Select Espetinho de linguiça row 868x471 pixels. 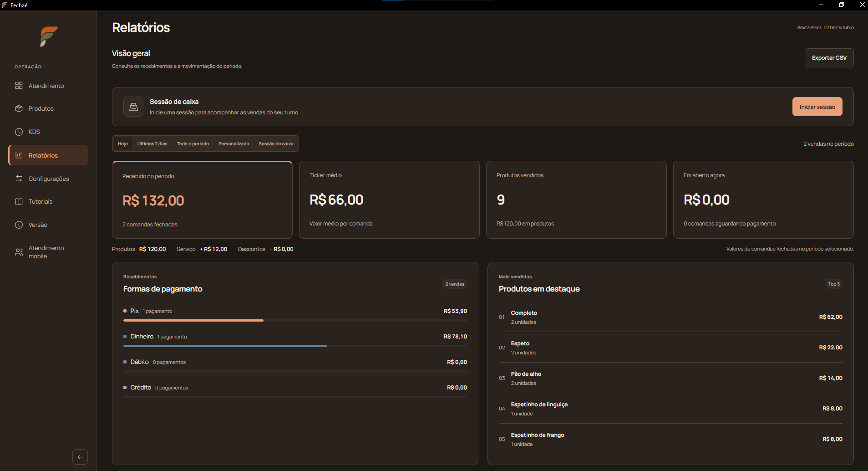[x=670, y=409]
